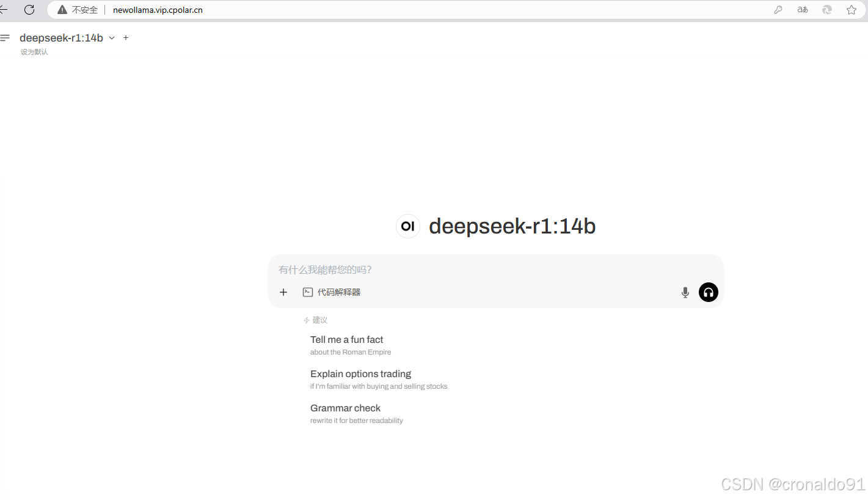The height and width of the screenshot is (500, 868).
Task: Focus the 有什么我能帮您的吗 message input
Action: (495, 270)
